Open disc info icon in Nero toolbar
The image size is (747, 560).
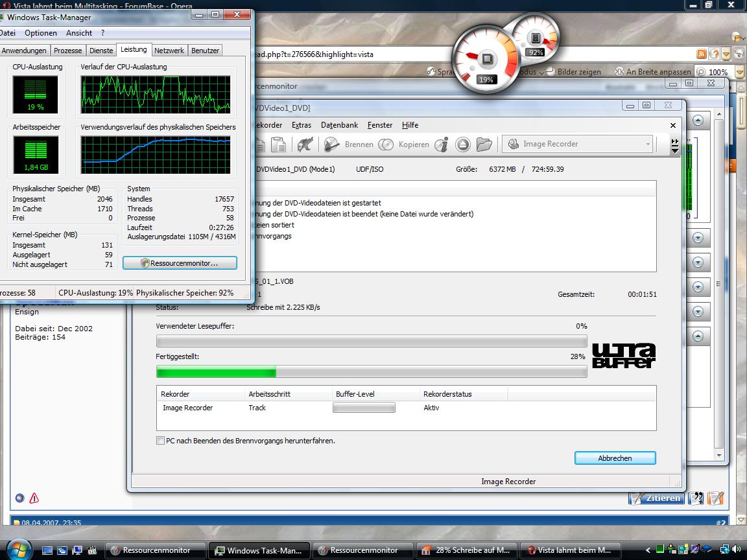point(442,145)
